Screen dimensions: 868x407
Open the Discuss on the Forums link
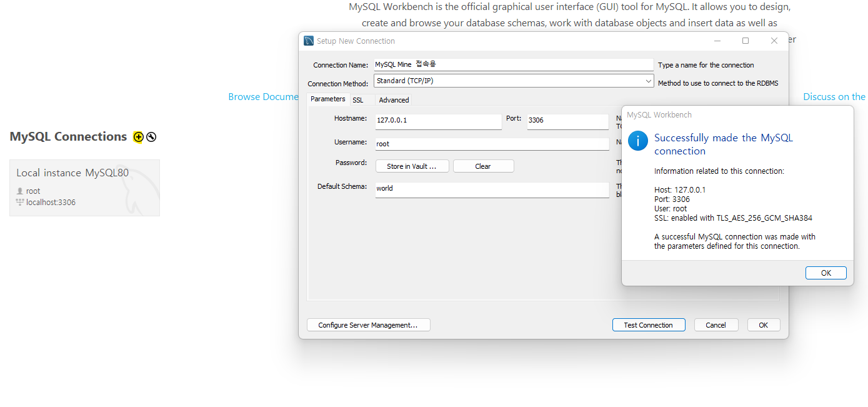point(834,97)
